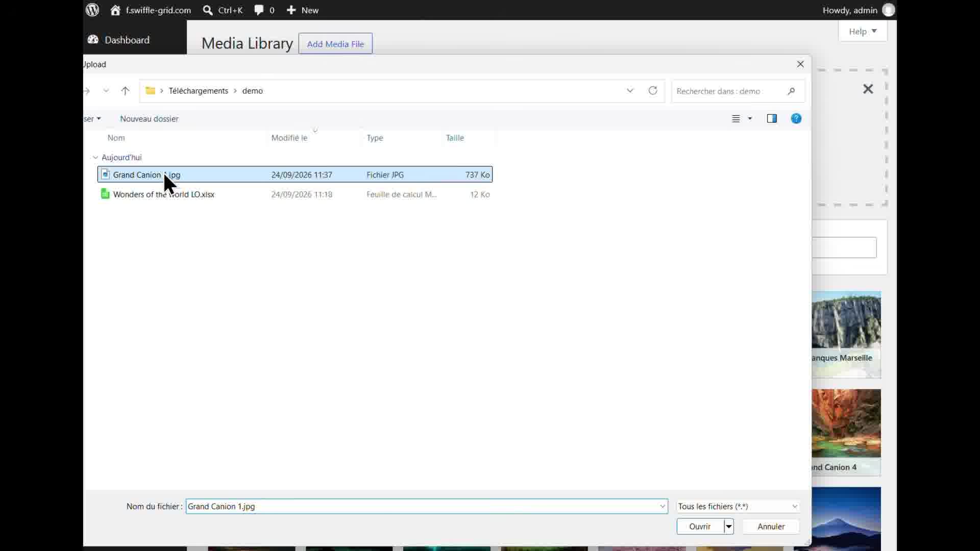Click the search magnifier icon in dialog

point(791,91)
